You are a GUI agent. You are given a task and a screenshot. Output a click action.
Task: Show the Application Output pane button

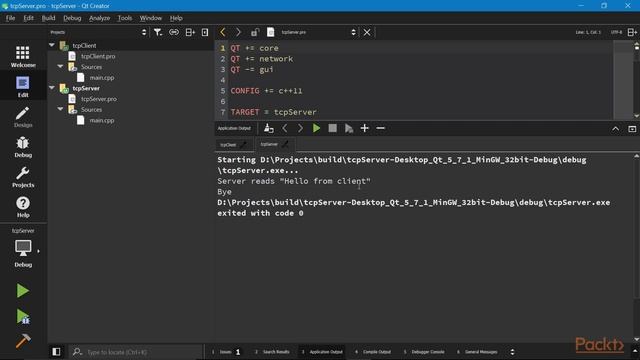pos(322,351)
